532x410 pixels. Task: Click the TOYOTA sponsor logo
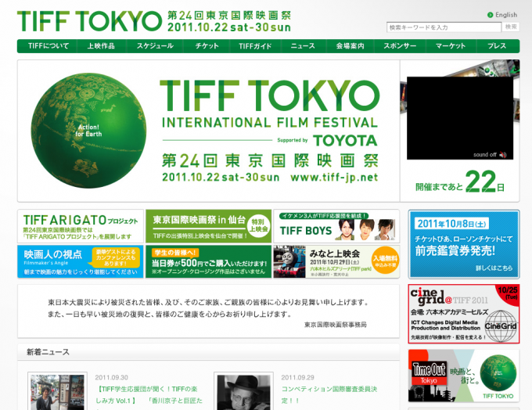tap(345, 141)
